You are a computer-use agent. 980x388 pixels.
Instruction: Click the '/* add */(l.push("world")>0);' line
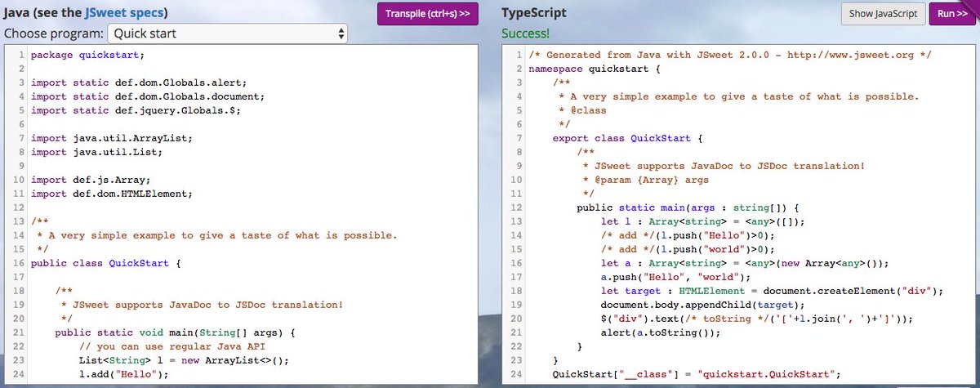[687, 249]
